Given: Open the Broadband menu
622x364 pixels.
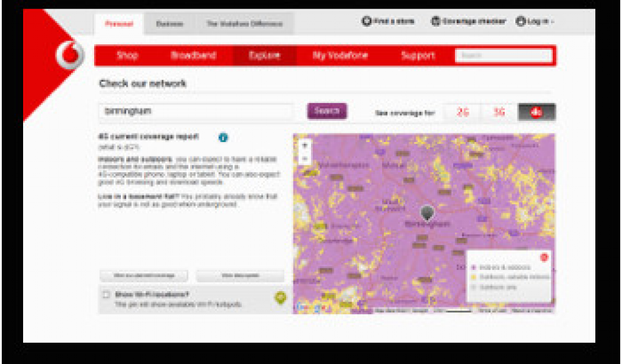Looking at the screenshot, I should coord(194,55).
